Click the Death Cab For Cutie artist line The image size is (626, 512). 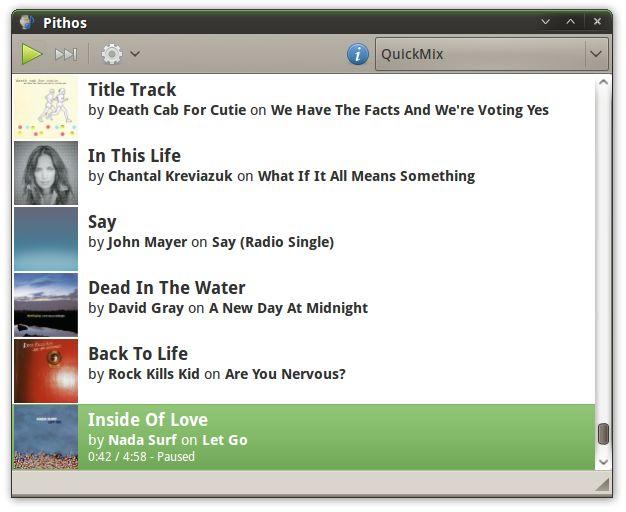(x=319, y=110)
